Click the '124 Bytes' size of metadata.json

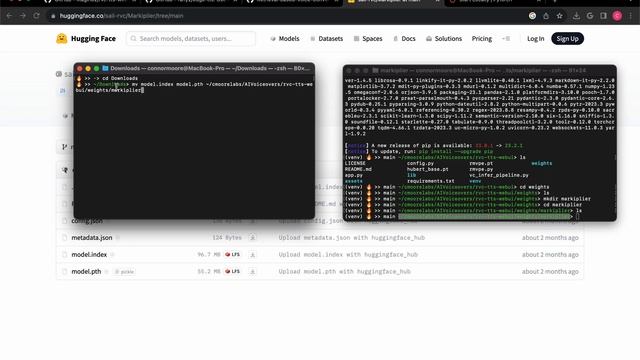tap(227, 238)
